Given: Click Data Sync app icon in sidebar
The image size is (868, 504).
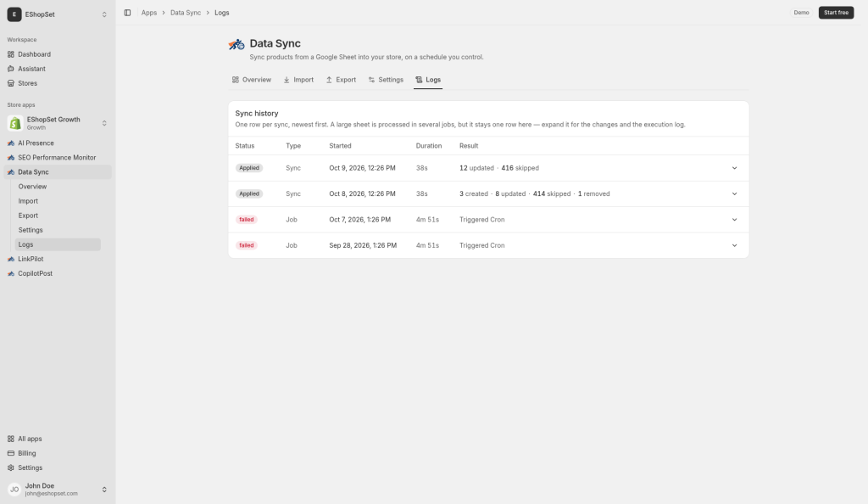Looking at the screenshot, I should point(10,172).
